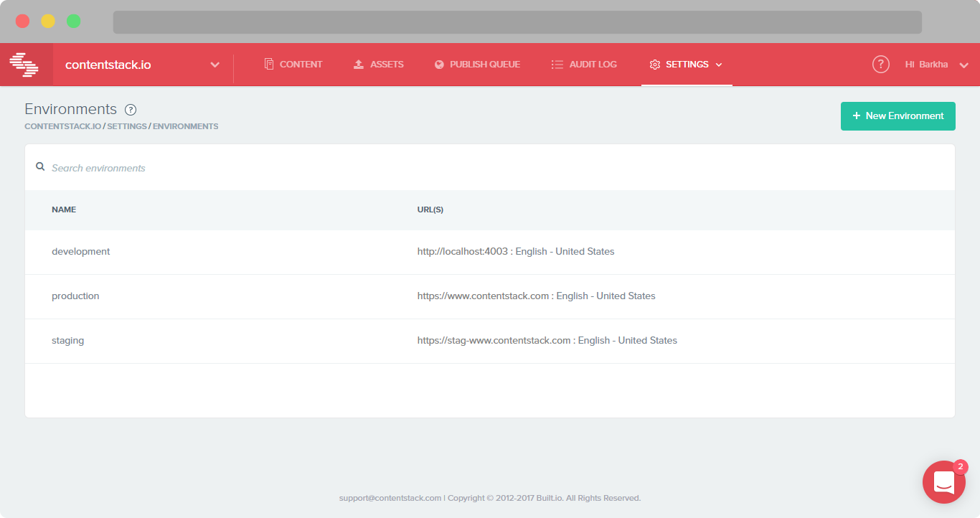Open the production environment row
The height and width of the screenshot is (518, 980).
tap(490, 296)
